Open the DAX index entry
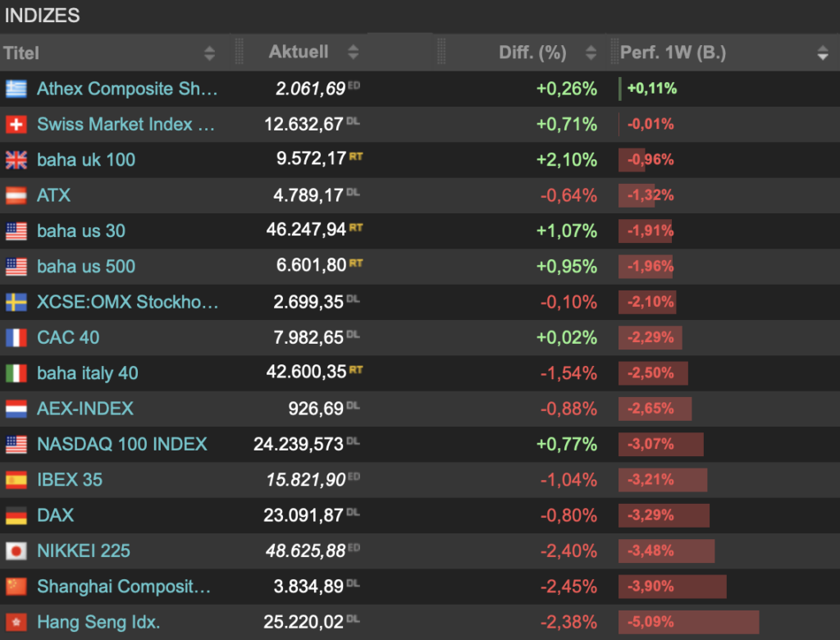 (x=52, y=515)
